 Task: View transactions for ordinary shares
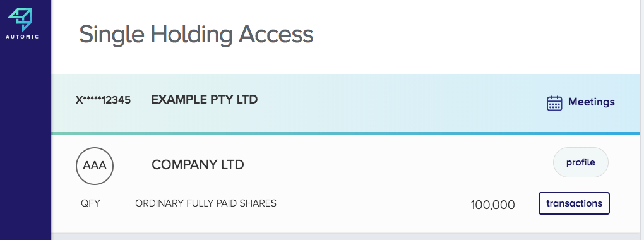pos(574,203)
